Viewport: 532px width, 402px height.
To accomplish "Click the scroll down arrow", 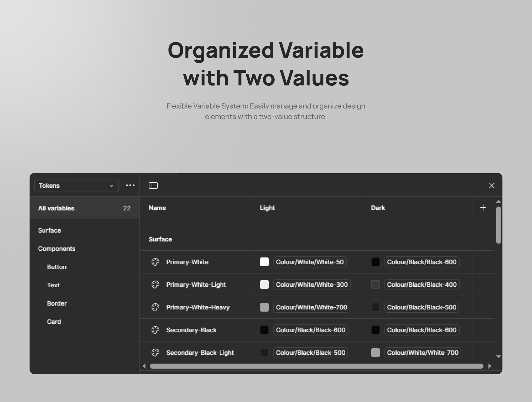I will [498, 357].
